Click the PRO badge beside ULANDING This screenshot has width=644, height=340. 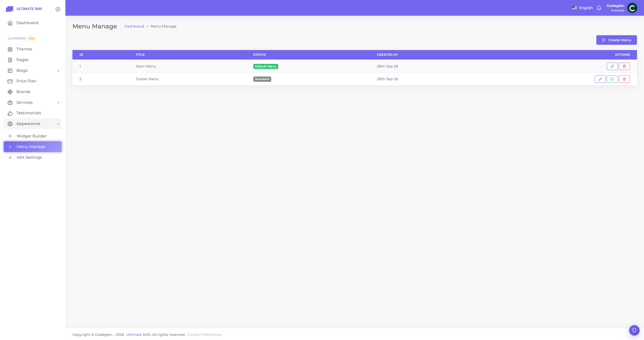[31, 38]
